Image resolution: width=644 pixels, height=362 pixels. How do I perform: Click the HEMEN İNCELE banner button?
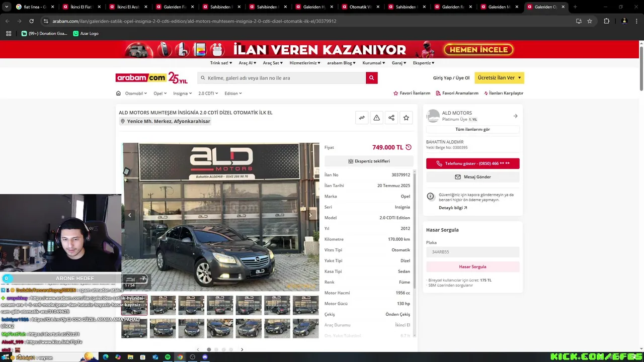click(478, 49)
